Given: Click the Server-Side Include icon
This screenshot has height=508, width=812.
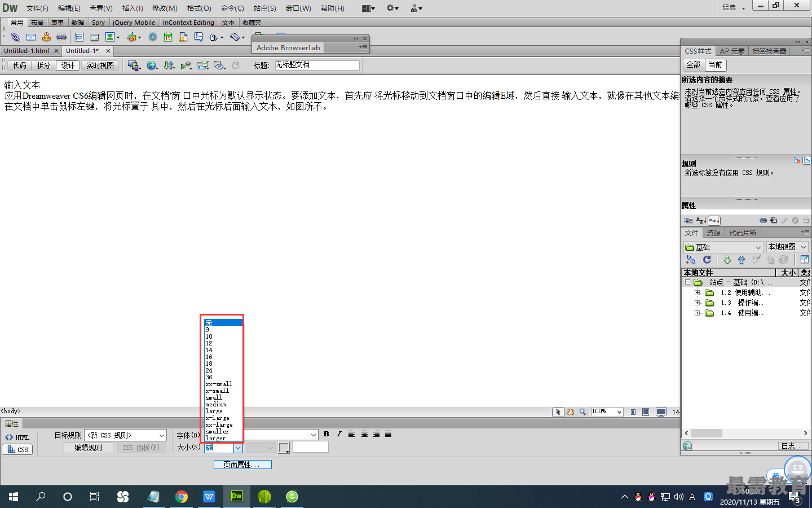Looking at the screenshot, I should (183, 37).
